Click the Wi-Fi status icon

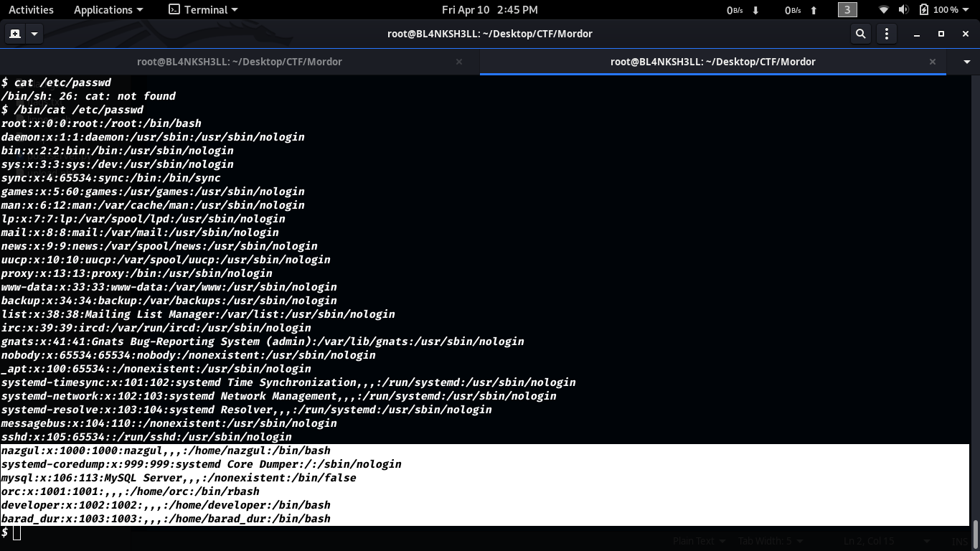884,10
